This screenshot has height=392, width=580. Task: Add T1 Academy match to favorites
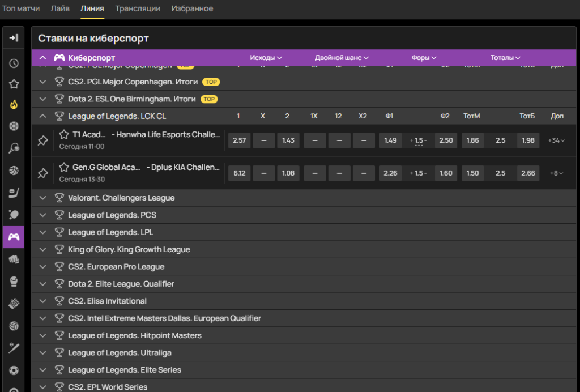click(x=64, y=134)
